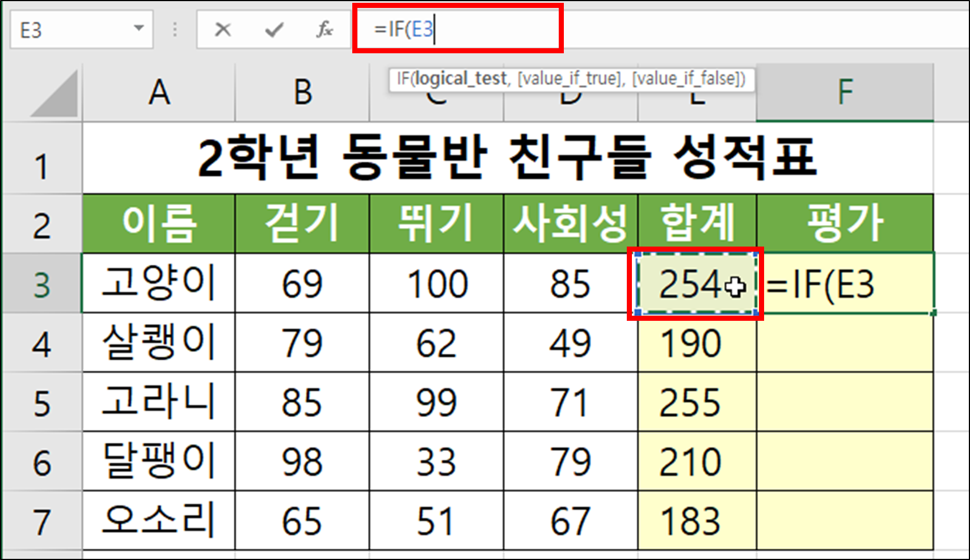Select the green 합계 header cell
Viewport: 970px width, 560px height.
point(697,222)
